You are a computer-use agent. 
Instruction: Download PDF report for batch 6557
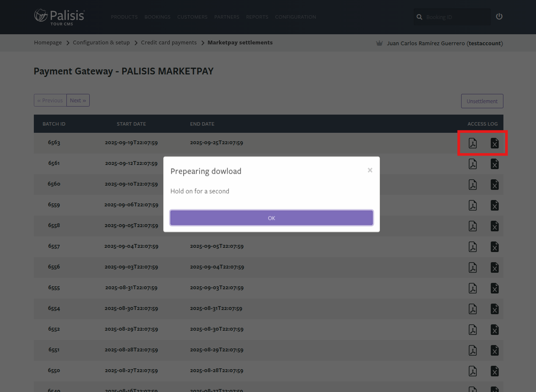tap(473, 247)
